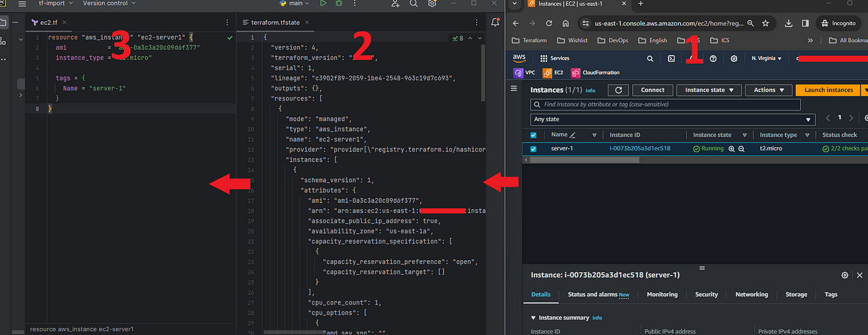This screenshot has width=868, height=335.
Task: Open AWS console settings gear
Action: point(734,58)
